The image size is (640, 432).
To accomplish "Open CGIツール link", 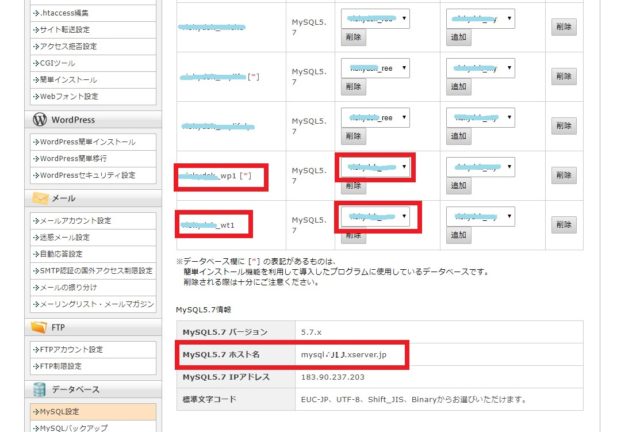I will pos(93,63).
